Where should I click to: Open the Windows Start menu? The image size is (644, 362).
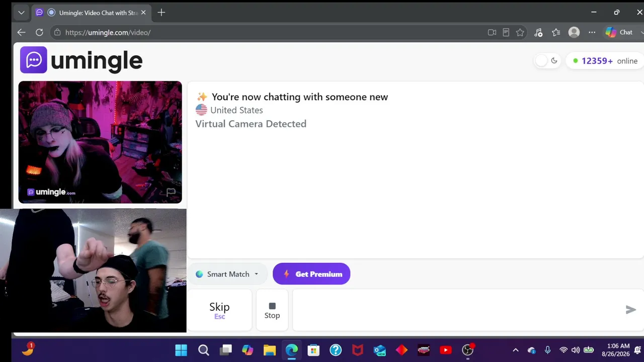pos(181,350)
